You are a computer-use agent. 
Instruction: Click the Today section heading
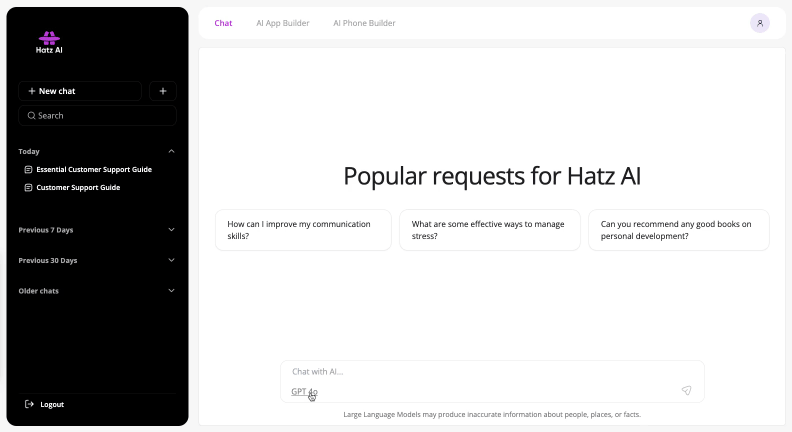29,152
